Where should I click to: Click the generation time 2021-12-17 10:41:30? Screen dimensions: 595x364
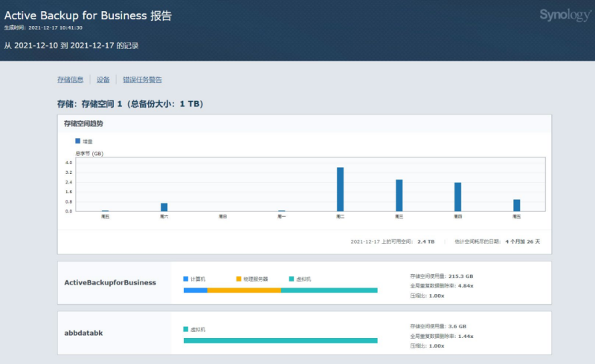55,27
